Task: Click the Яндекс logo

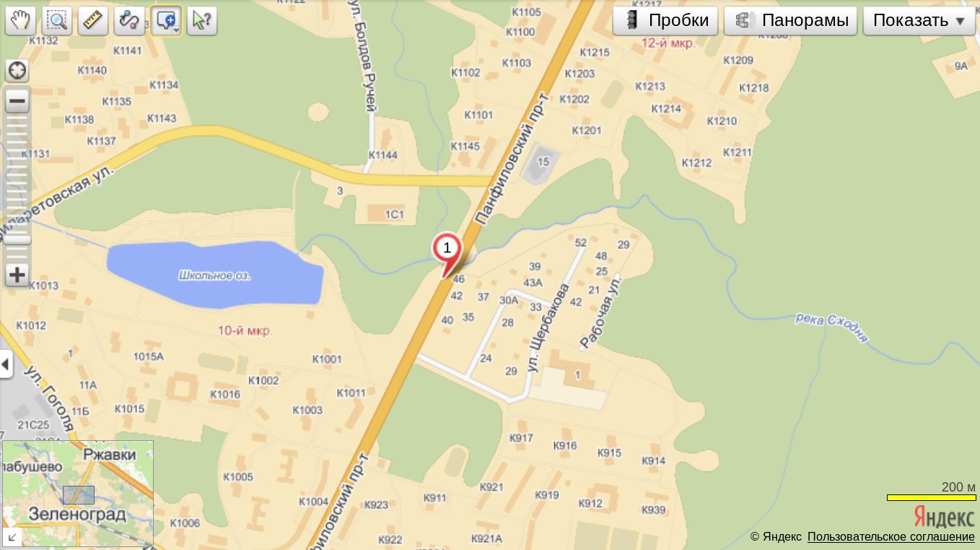Action: tap(945, 515)
